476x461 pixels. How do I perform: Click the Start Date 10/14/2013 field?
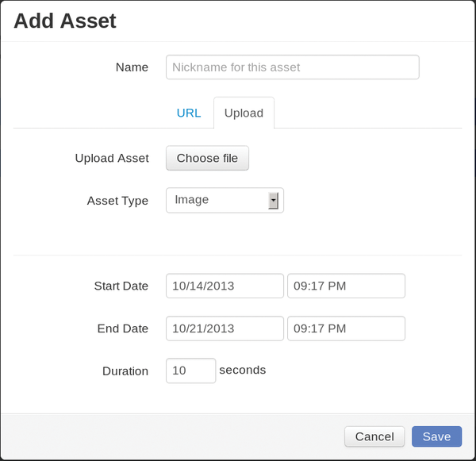tap(225, 286)
